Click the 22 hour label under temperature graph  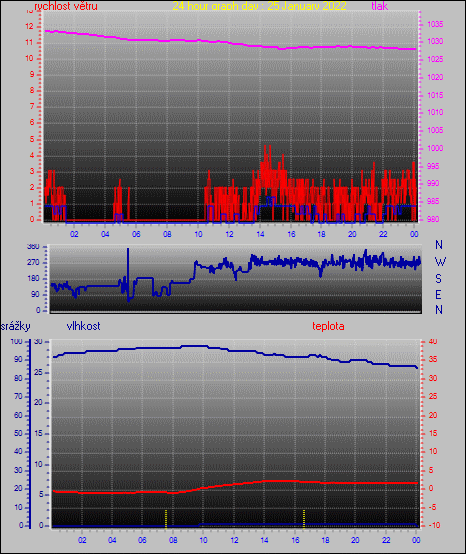386,540
